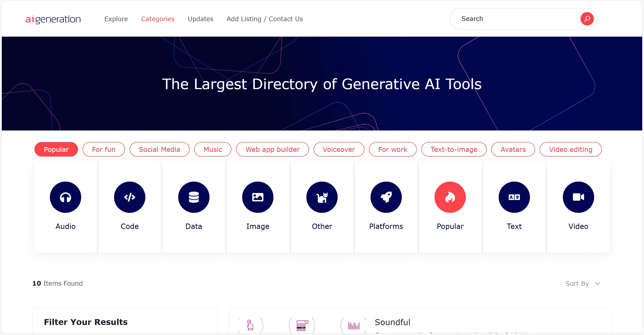Go to the aigeneration logo home
The width and height of the screenshot is (644, 335).
[x=53, y=19]
